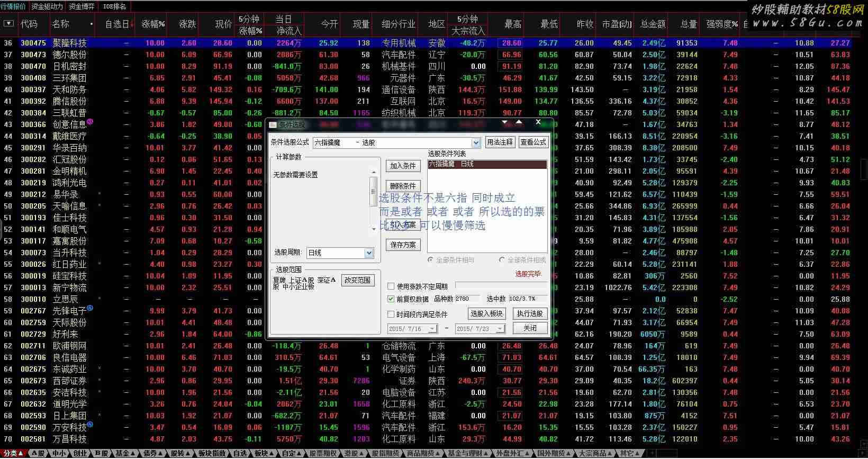The image size is (868, 459).
Task: Switch to 资金博弈 tab
Action: [x=82, y=6]
